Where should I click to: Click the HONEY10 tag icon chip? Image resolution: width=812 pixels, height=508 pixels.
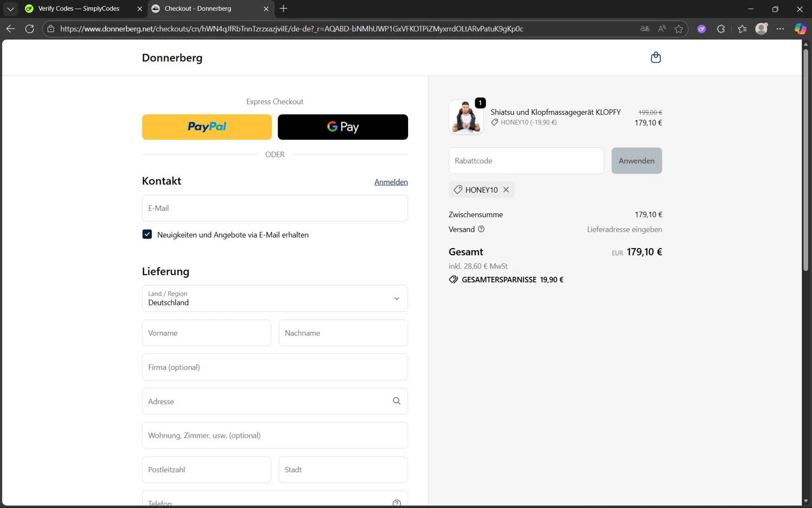click(458, 190)
